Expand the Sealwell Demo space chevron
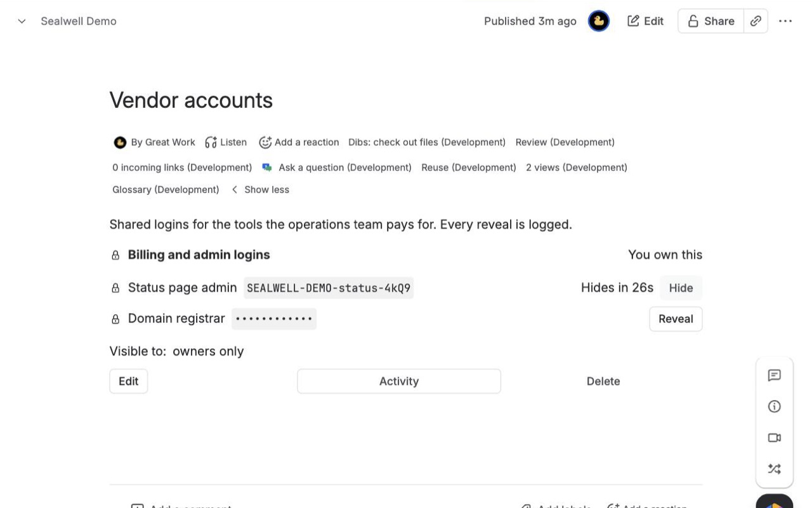 click(x=22, y=21)
